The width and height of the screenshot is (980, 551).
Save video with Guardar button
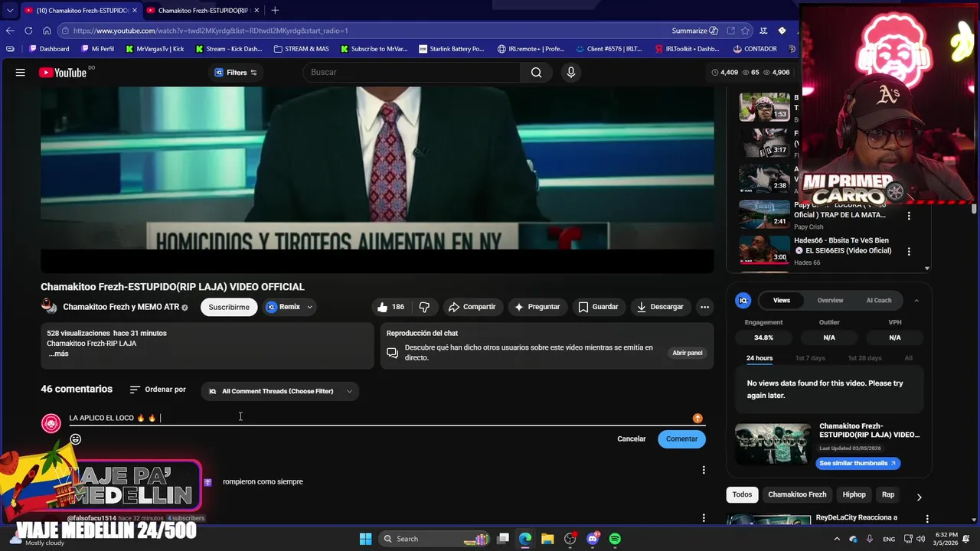pyautogui.click(x=598, y=307)
